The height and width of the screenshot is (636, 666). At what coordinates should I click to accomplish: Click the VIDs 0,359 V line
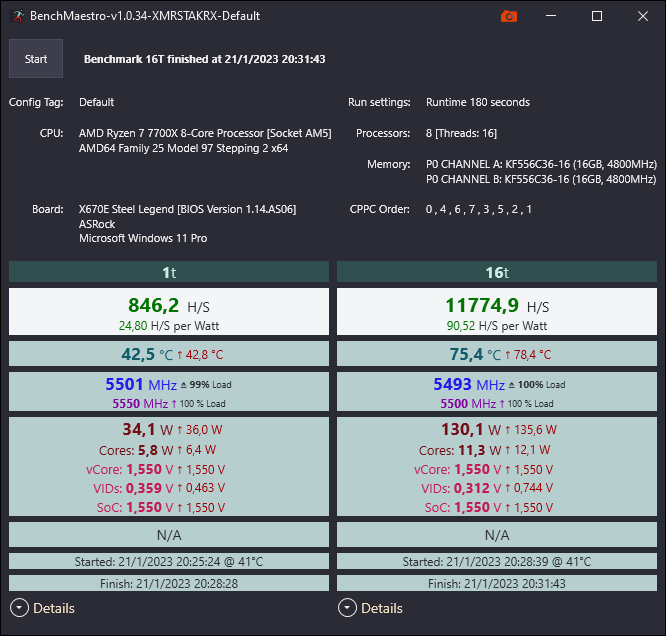click(159, 488)
